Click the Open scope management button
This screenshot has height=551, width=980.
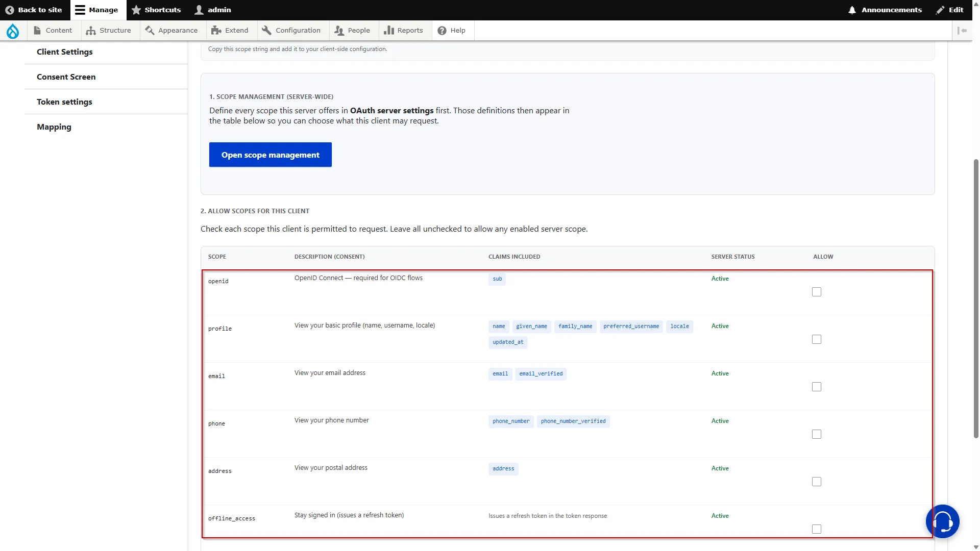pos(271,155)
